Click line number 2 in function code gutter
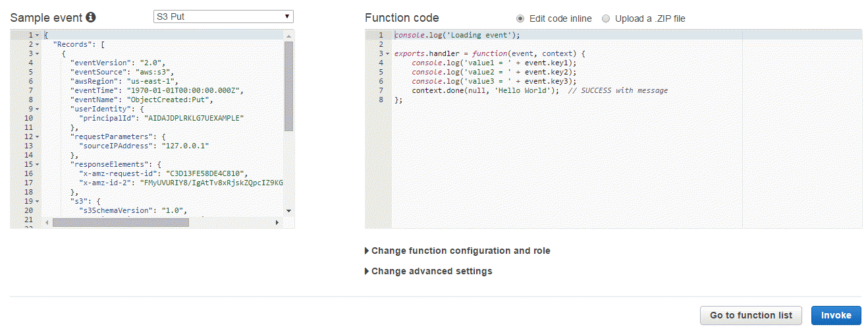The width and height of the screenshot is (868, 329). [381, 44]
